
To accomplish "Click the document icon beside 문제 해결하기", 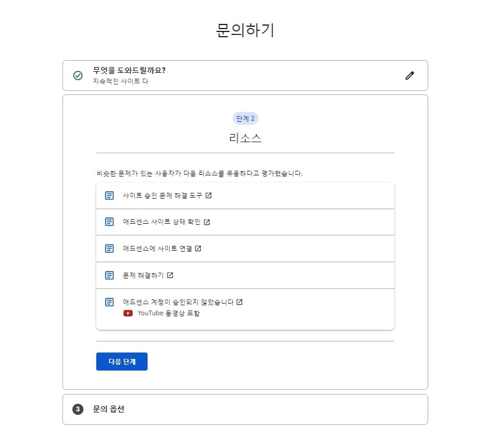I will [x=108, y=275].
